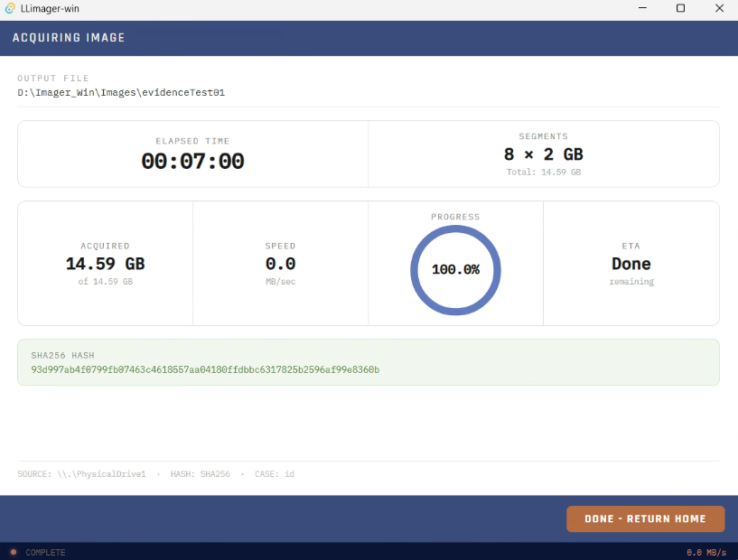Image resolution: width=738 pixels, height=560 pixels.
Task: Click the output file path D:\Imager_Win\Images\evidenceTest01
Action: click(121, 92)
